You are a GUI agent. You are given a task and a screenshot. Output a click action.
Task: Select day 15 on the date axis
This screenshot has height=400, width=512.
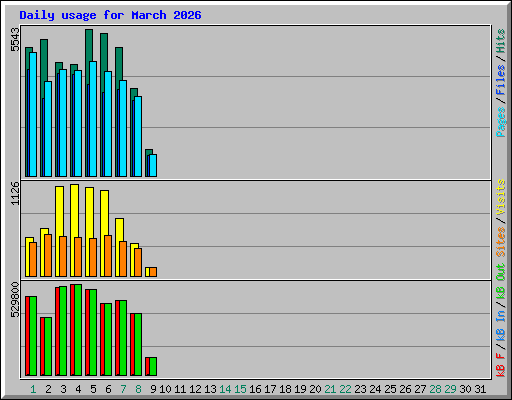[x=240, y=389]
